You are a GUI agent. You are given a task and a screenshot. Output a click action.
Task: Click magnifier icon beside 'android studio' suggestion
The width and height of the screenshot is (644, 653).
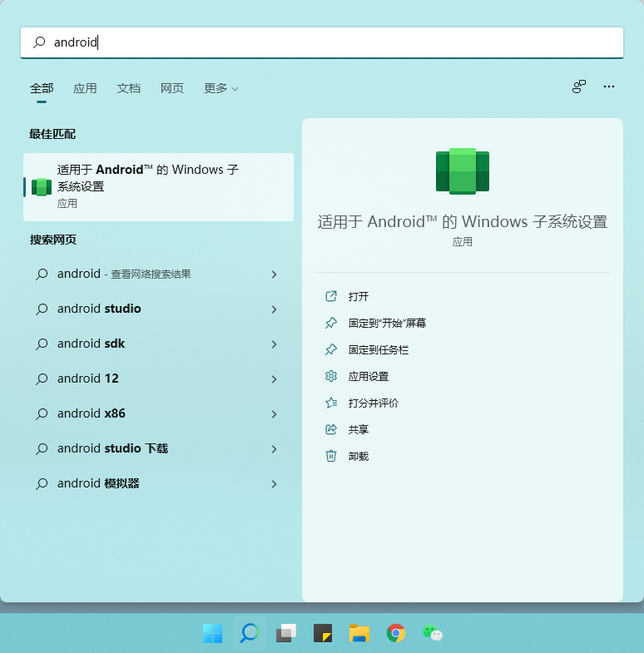42,309
